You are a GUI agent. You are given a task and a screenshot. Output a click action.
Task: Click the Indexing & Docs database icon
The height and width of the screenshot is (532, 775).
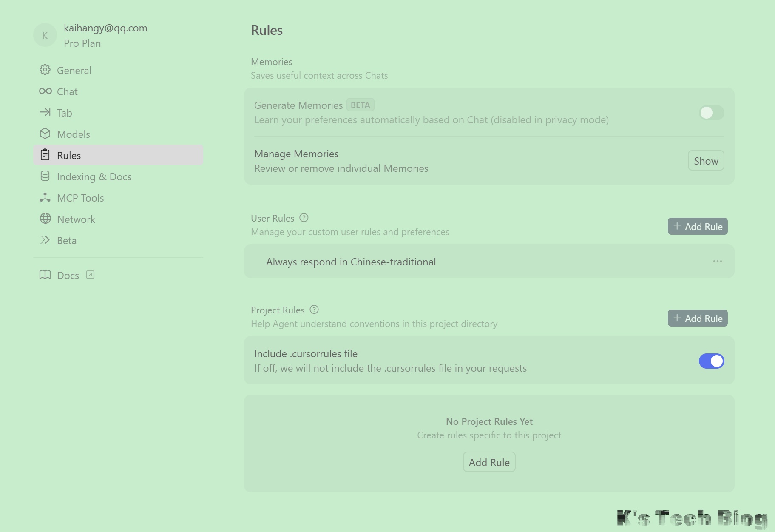[45, 176]
